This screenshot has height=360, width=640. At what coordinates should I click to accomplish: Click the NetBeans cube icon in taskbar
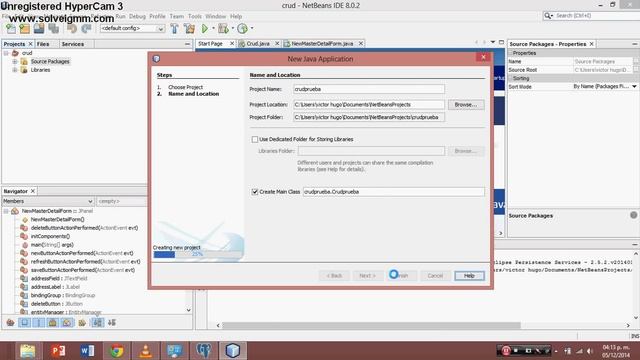coord(233,351)
